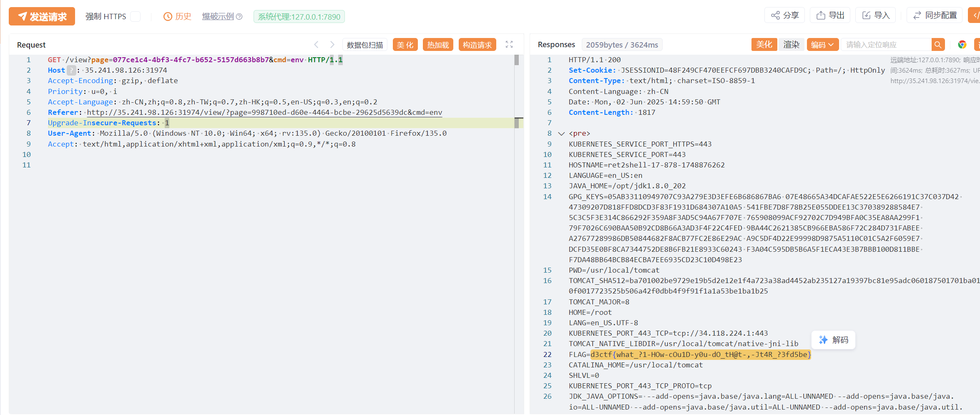The height and width of the screenshot is (415, 980).
Task: Click the 2059bytes / 3624ms size tag
Action: 622,45
